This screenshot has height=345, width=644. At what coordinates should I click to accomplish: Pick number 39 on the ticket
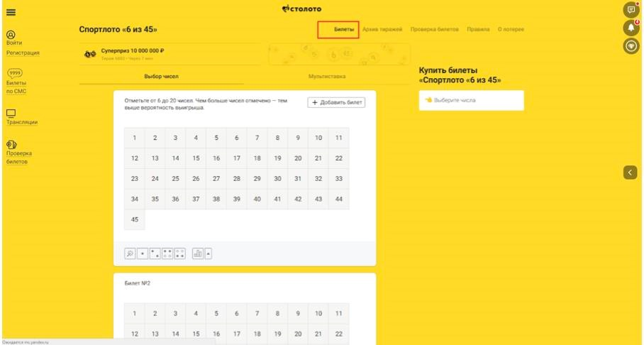[x=237, y=199]
